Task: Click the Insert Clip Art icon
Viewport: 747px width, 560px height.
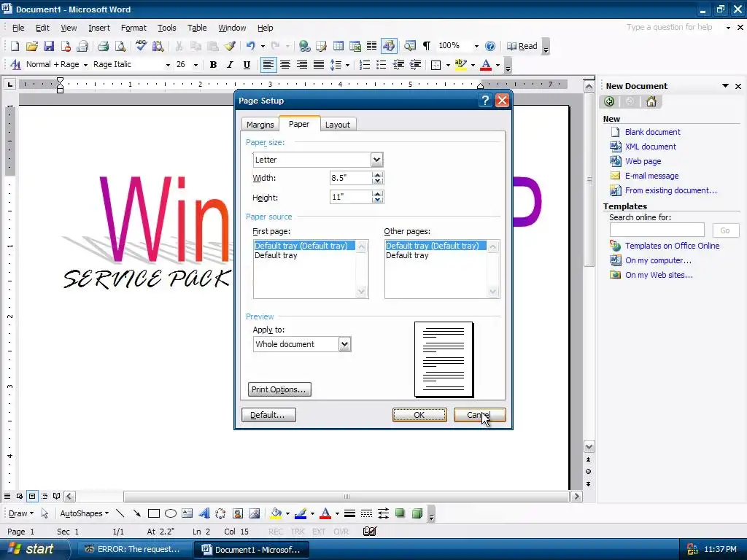Action: click(238, 513)
